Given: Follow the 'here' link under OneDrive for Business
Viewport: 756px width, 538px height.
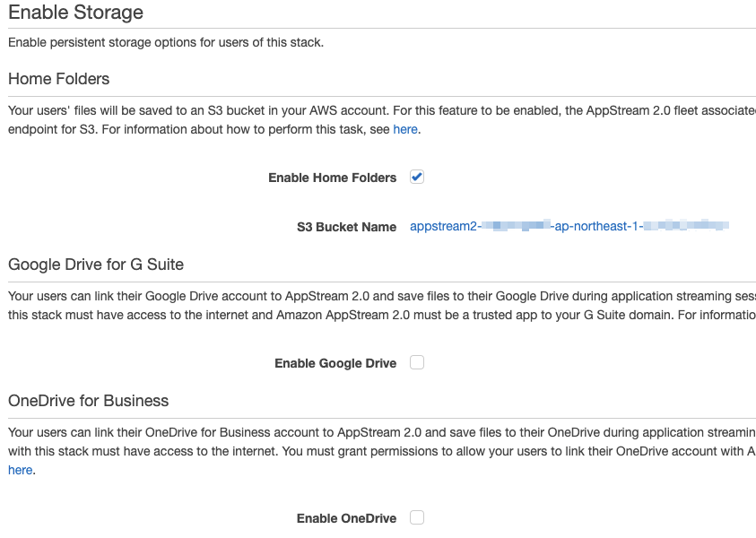Looking at the screenshot, I should [20, 470].
